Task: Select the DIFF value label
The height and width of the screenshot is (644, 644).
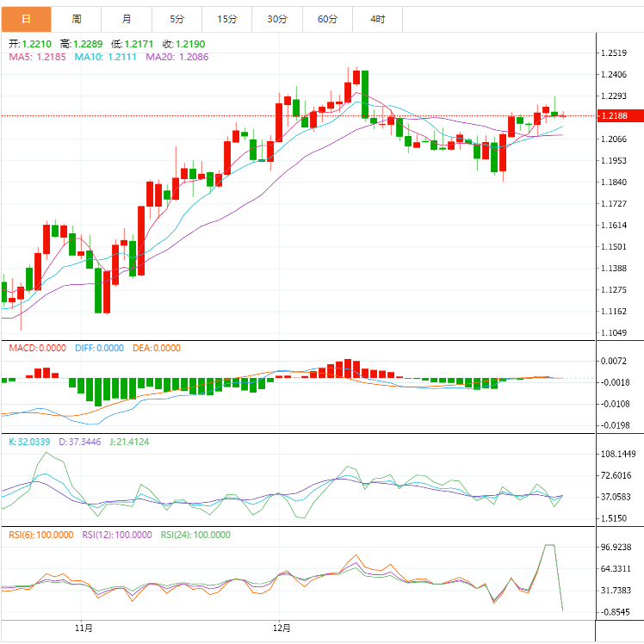Action: [x=98, y=348]
